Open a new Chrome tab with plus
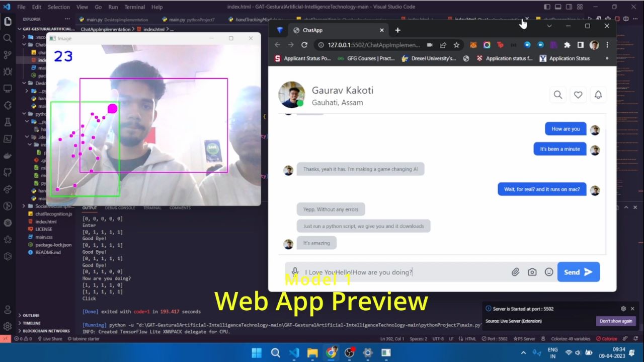The width and height of the screenshot is (644, 362). point(397,30)
